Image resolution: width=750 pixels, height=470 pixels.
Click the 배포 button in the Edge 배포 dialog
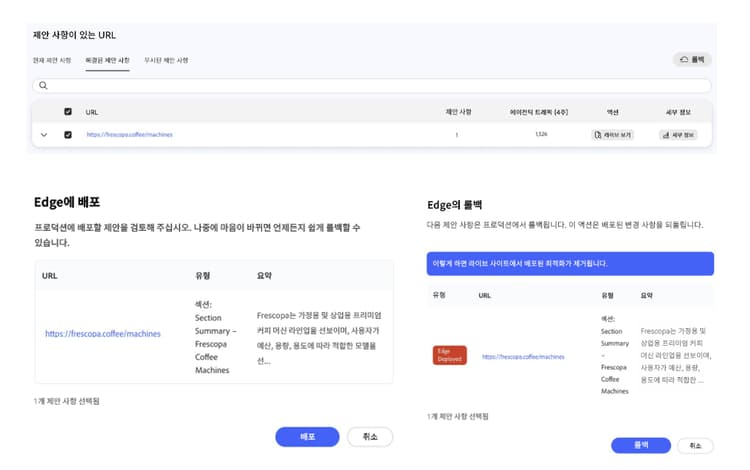[x=307, y=437]
